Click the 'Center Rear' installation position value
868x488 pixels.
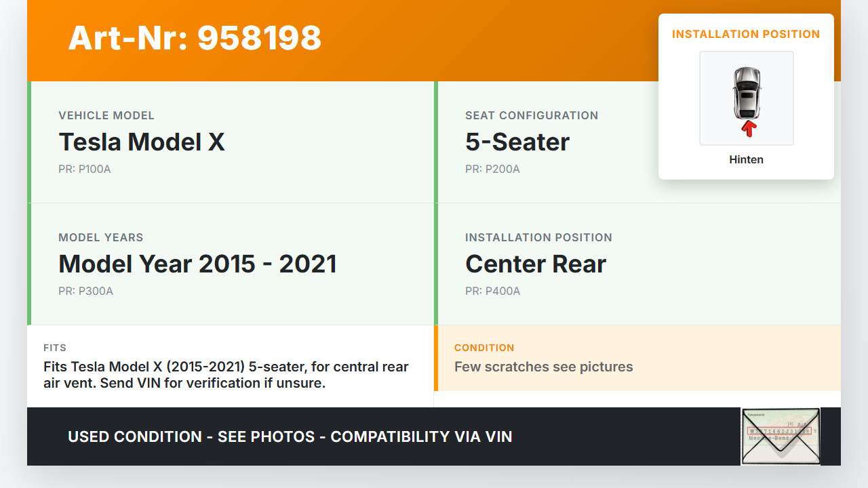(x=536, y=264)
